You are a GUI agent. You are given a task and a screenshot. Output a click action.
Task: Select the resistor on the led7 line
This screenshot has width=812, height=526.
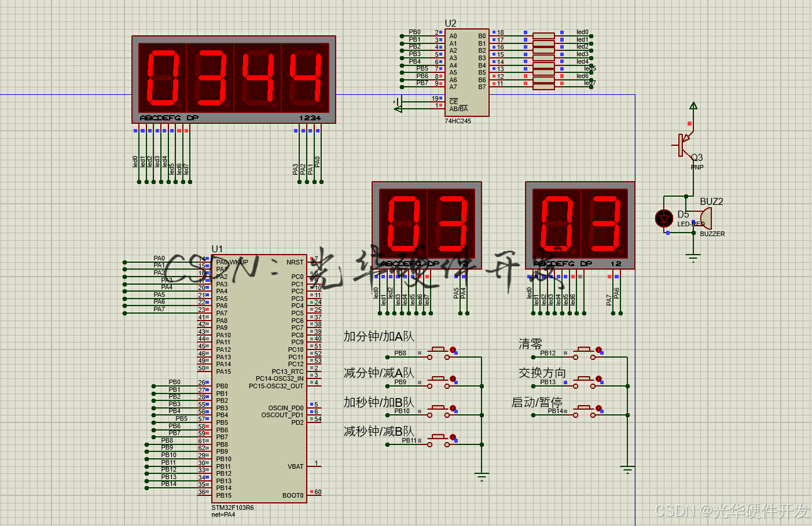(543, 87)
